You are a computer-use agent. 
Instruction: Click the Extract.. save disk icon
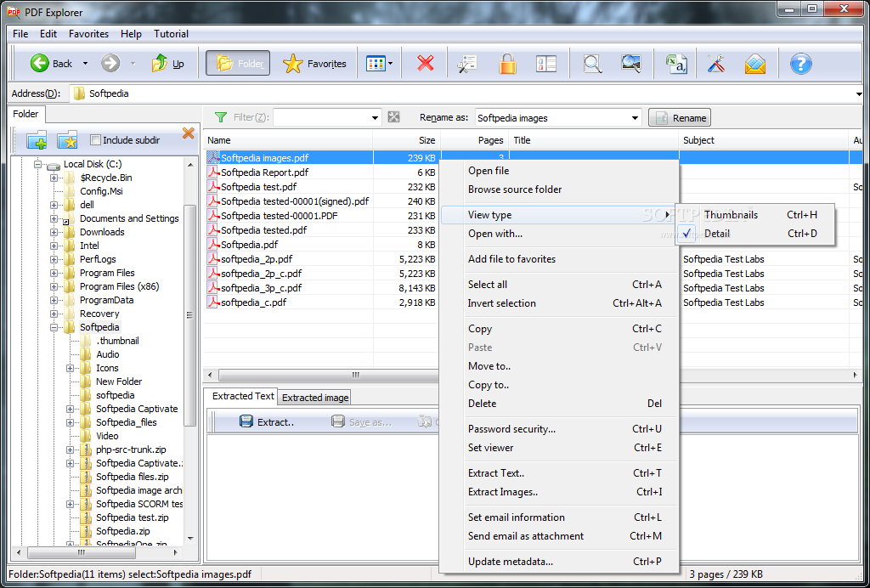point(246,421)
